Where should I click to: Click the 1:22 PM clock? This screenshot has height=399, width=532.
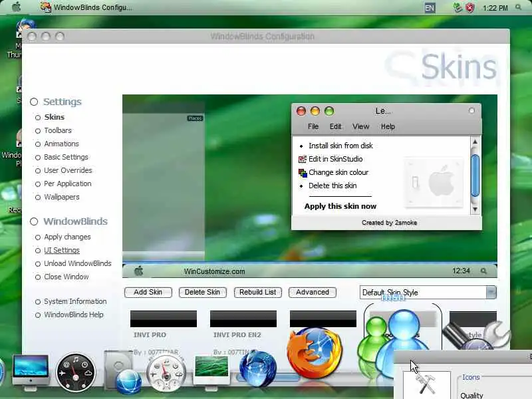[495, 8]
